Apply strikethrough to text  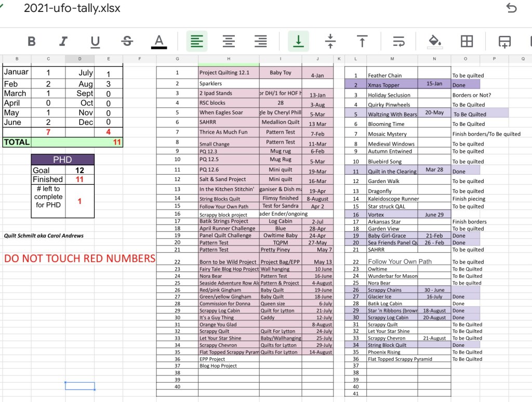point(127,41)
